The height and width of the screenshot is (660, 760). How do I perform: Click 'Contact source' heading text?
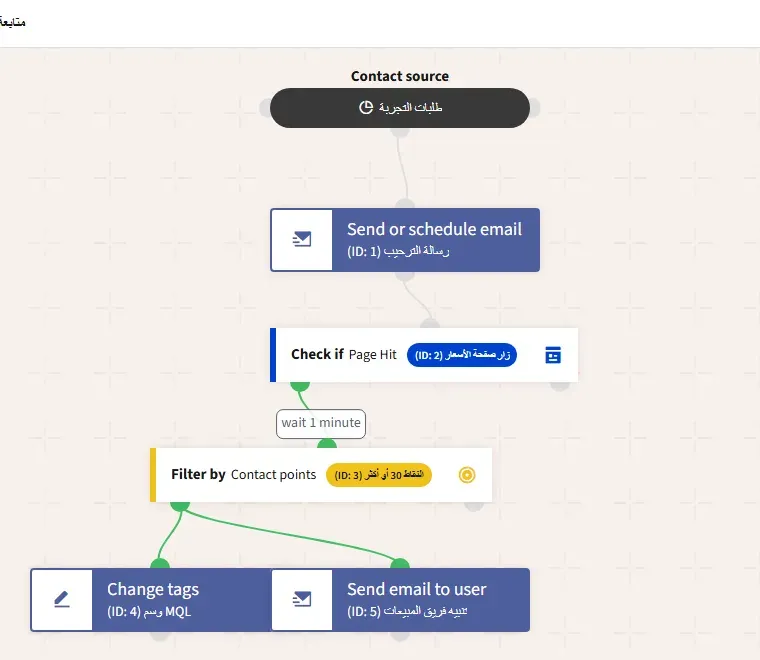400,76
